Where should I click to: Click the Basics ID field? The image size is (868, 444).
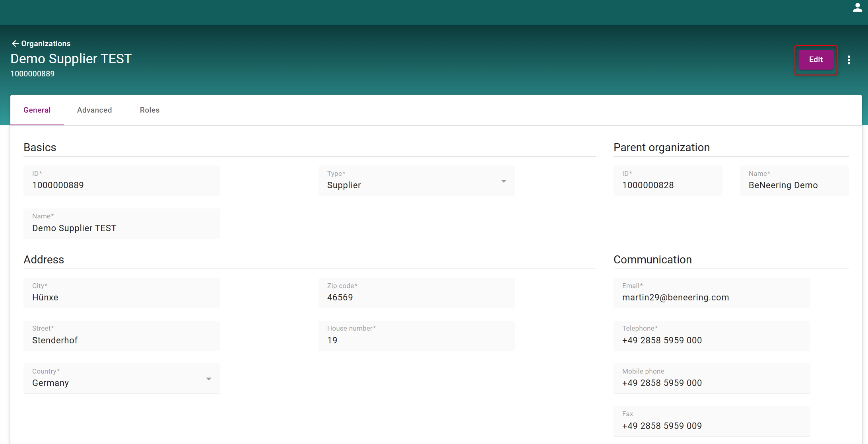(x=121, y=181)
